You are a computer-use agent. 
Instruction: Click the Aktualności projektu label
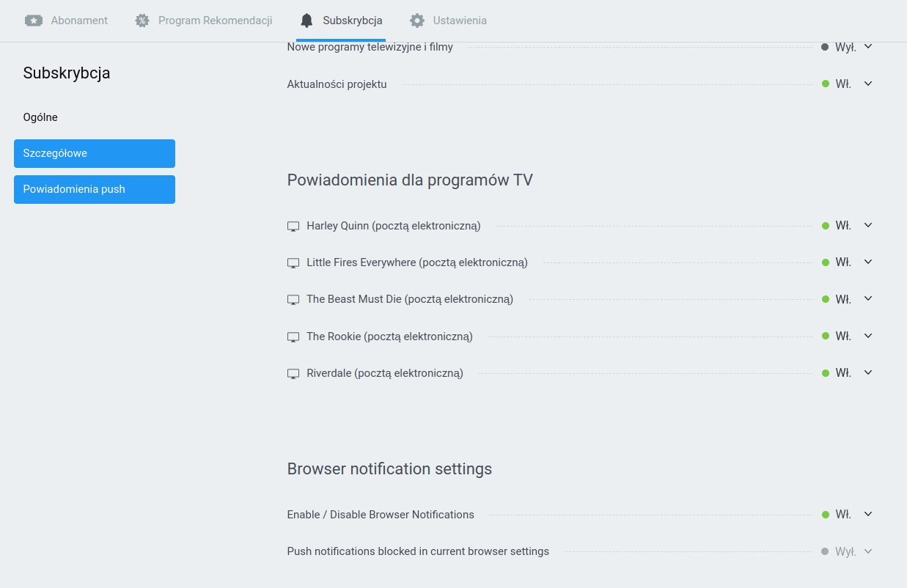coord(337,84)
